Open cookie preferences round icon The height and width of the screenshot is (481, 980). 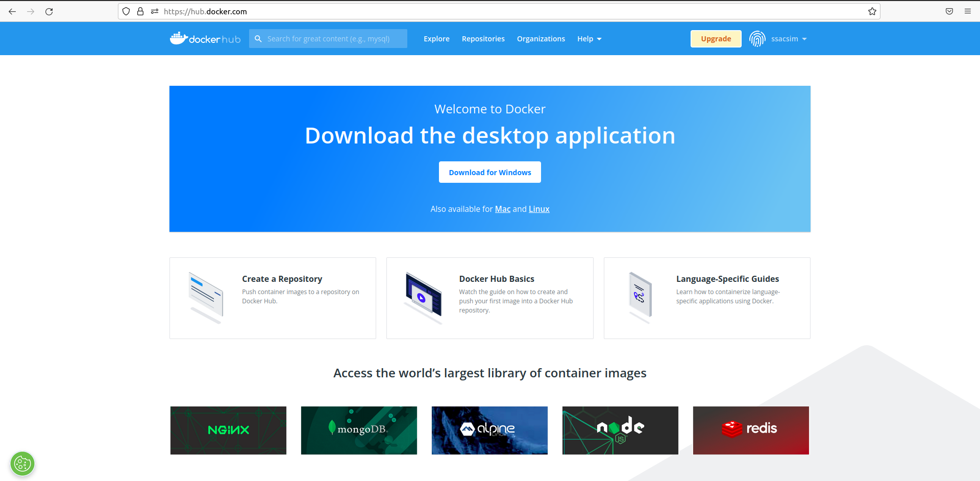(22, 464)
